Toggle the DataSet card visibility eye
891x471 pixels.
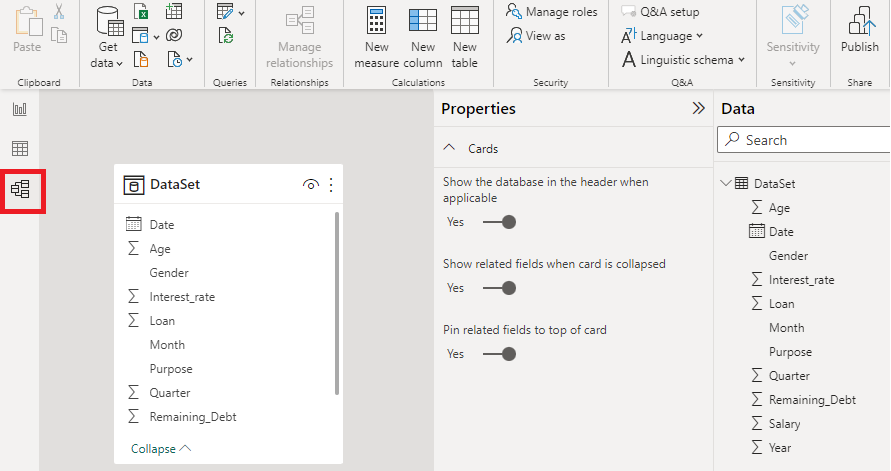tap(311, 185)
